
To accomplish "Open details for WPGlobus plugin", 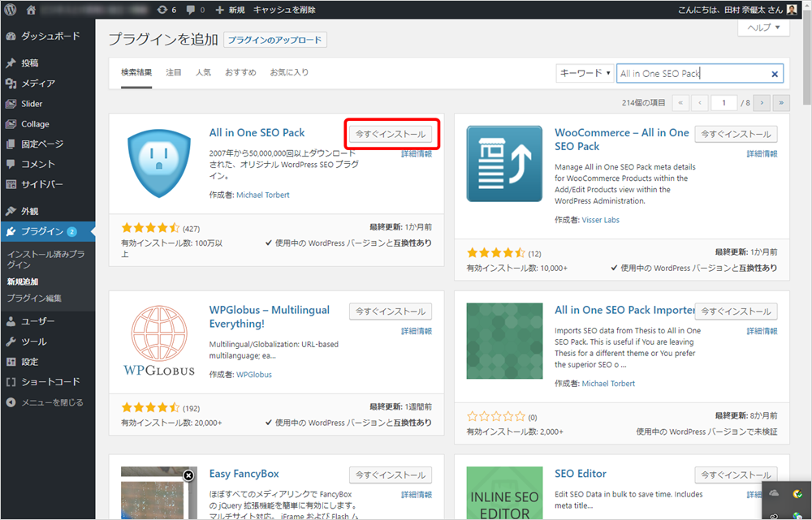I will pos(417,331).
